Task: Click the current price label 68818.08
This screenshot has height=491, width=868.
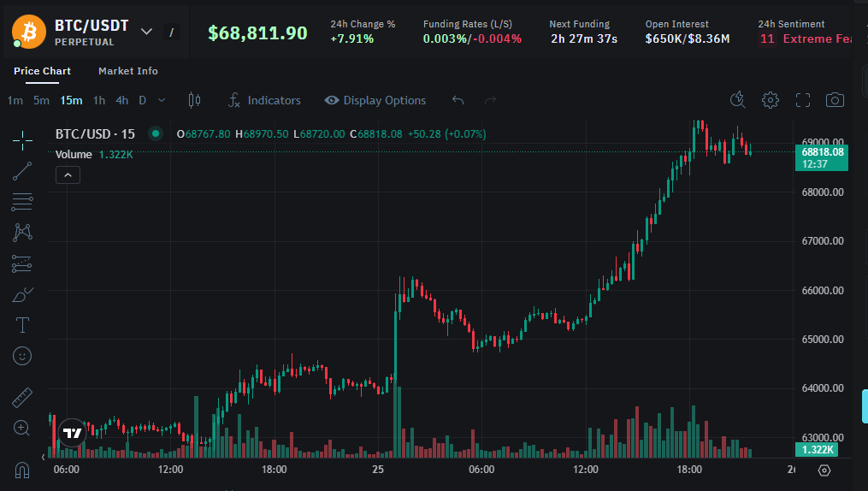Action: click(822, 157)
